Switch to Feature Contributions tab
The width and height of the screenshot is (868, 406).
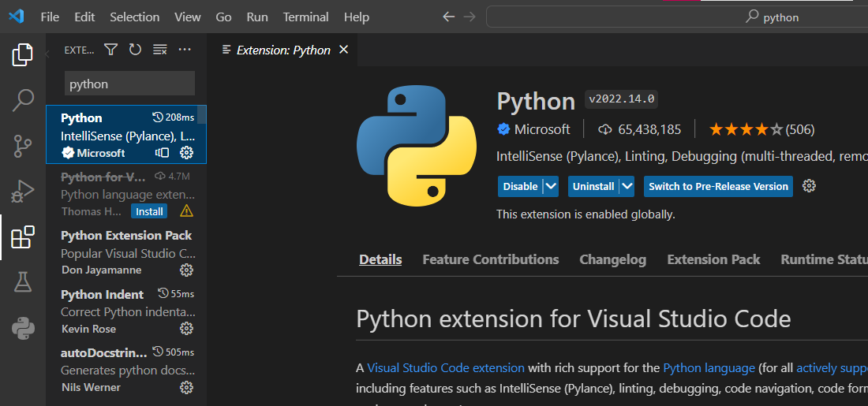pyautogui.click(x=490, y=259)
